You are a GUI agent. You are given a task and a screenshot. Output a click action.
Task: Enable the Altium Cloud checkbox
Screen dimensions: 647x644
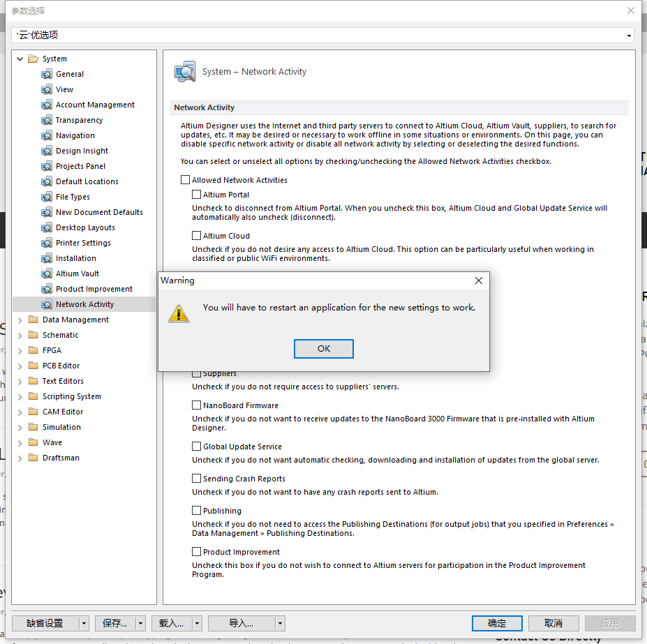[196, 236]
